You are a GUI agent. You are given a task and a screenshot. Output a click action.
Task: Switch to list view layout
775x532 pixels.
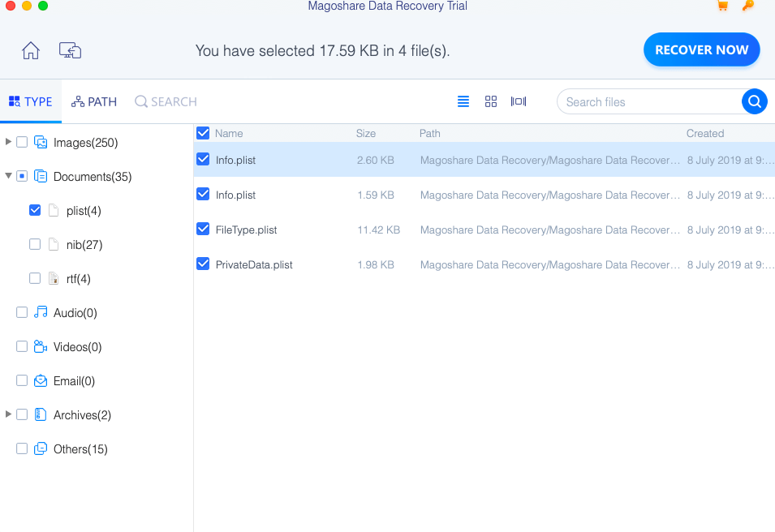pos(463,101)
